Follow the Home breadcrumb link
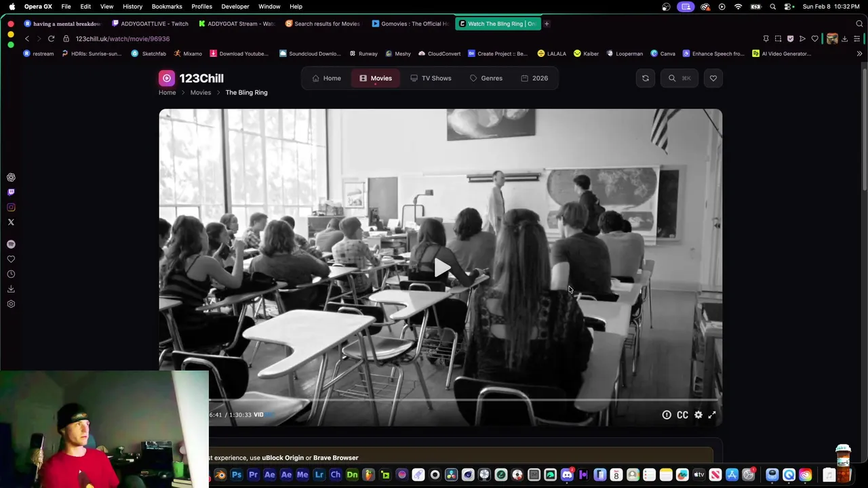Image resolution: width=868 pixels, height=488 pixels. pos(167,92)
